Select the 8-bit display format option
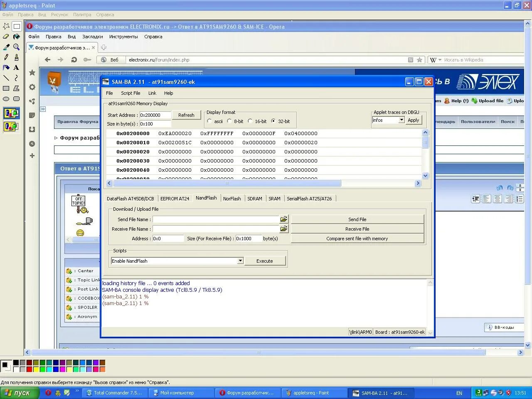This screenshot has height=399, width=532. coord(229,121)
